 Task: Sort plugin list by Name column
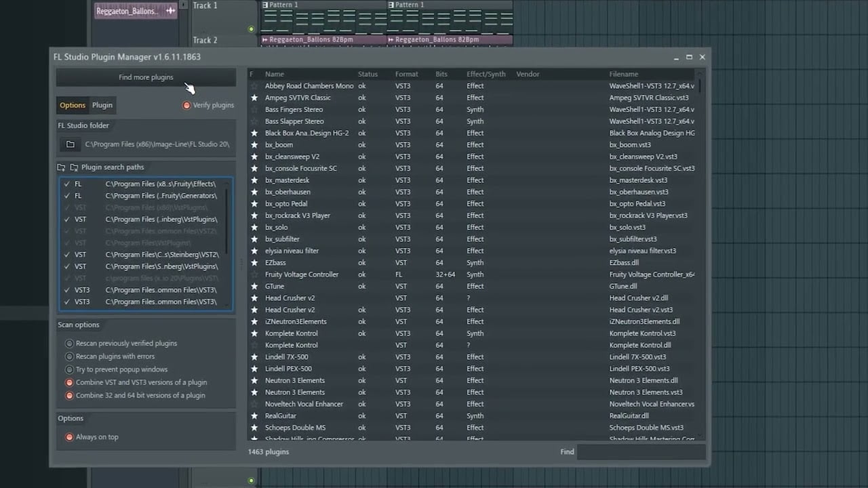coord(275,74)
